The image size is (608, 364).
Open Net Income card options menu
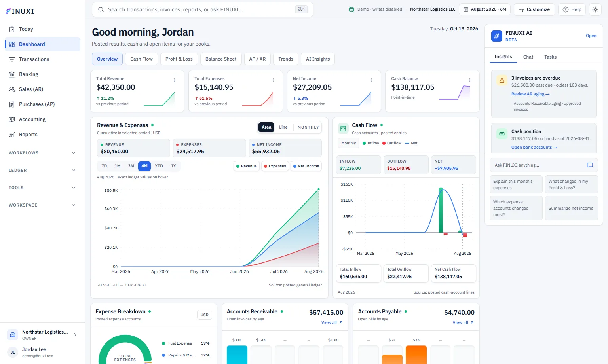point(371,80)
